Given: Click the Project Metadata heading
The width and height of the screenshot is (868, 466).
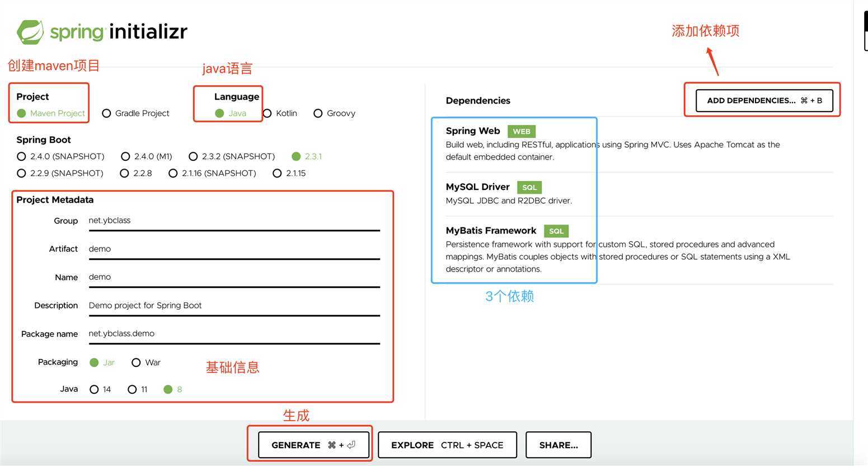Looking at the screenshot, I should tap(55, 200).
